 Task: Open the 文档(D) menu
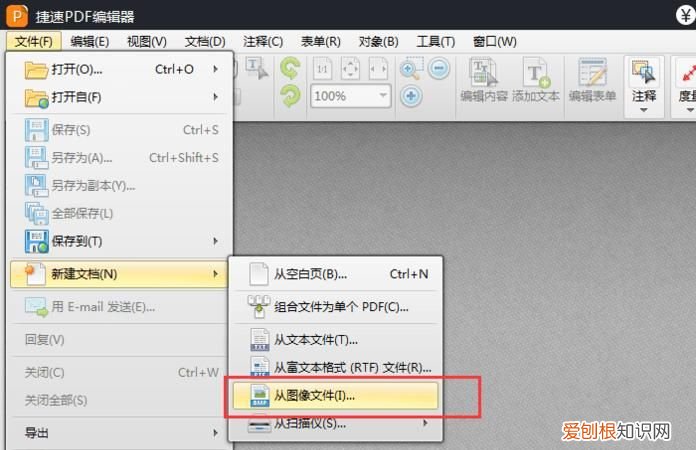205,41
